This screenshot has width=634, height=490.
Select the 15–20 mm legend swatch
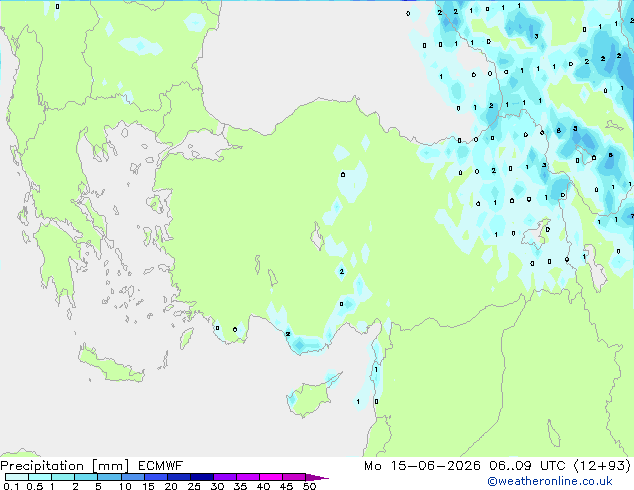[155, 477]
